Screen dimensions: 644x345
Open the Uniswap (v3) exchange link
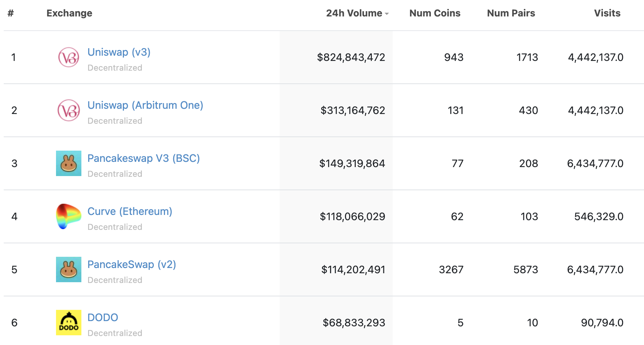coord(119,52)
